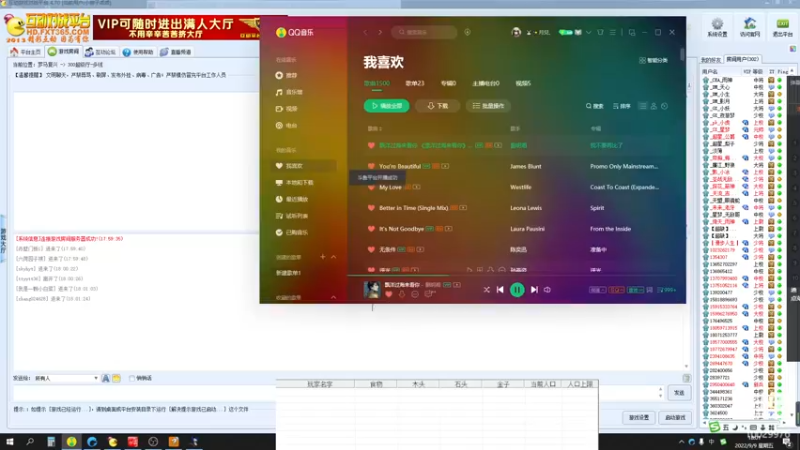
Task: Click the listen-to-identify song icon
Action: coord(467,32)
